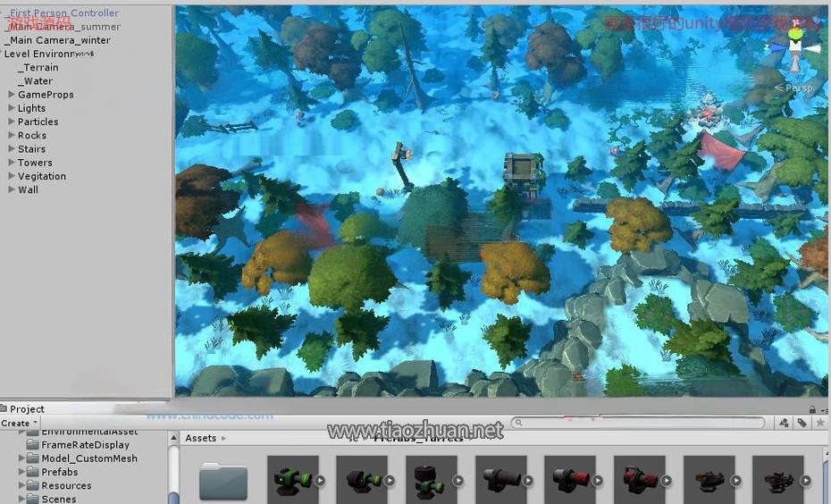Select Level Environment in hierarchy
The height and width of the screenshot is (504, 831).
(x=49, y=54)
